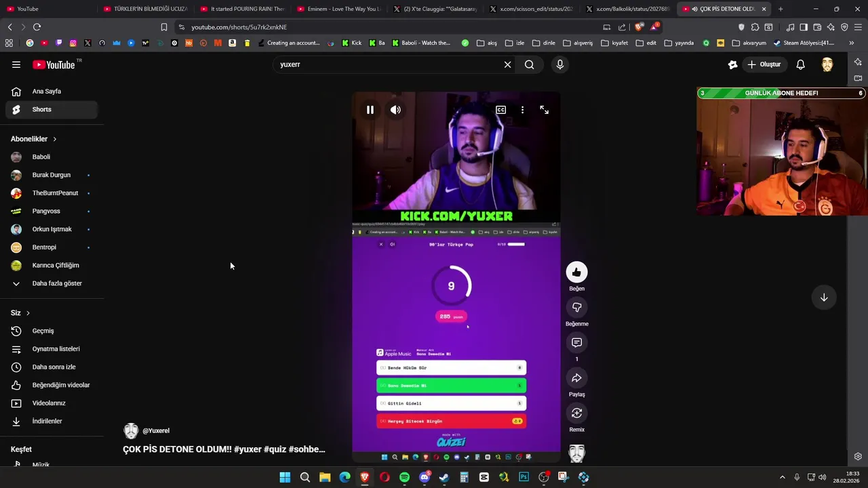Open Geçmiş watch history

[52, 331]
